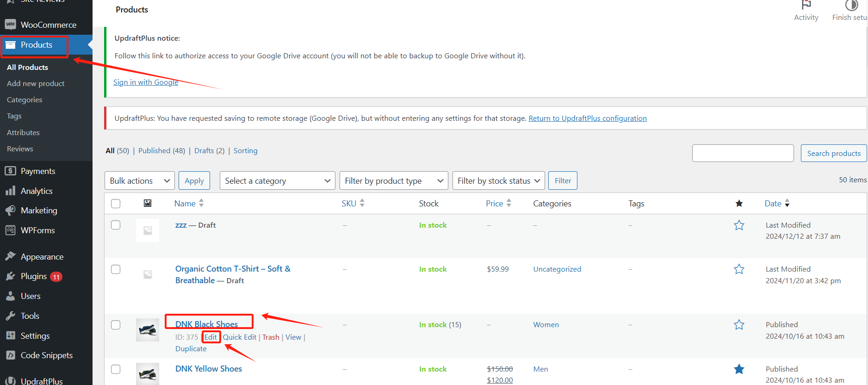Focus the product search input field
This screenshot has height=385, width=868.
coord(743,153)
